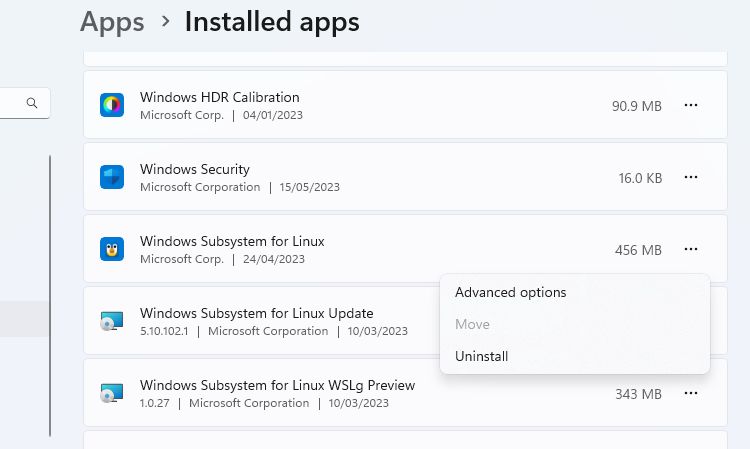The width and height of the screenshot is (750, 449).
Task: Click the Windows Subsystem for Linux Update title
Action: [x=256, y=313]
